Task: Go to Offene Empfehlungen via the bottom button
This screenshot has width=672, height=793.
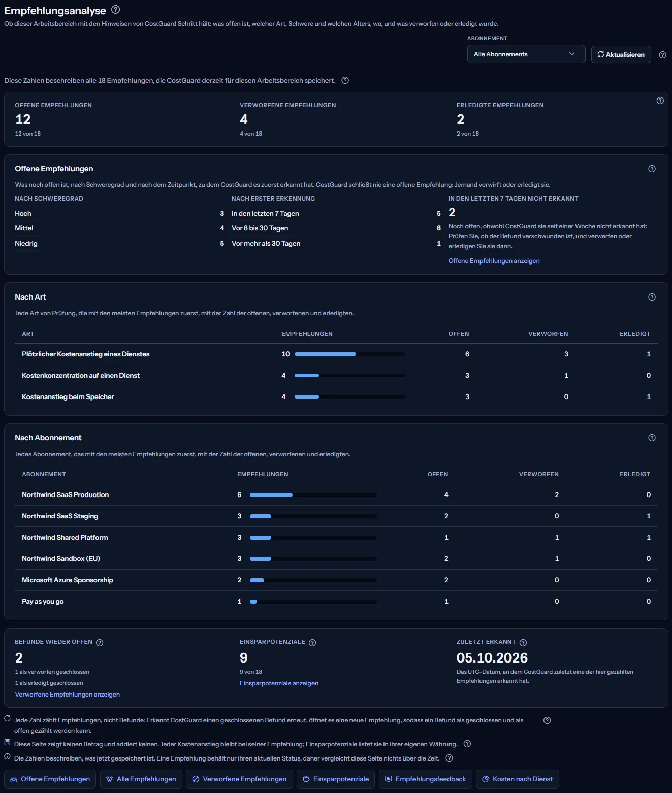Action: pyautogui.click(x=50, y=779)
